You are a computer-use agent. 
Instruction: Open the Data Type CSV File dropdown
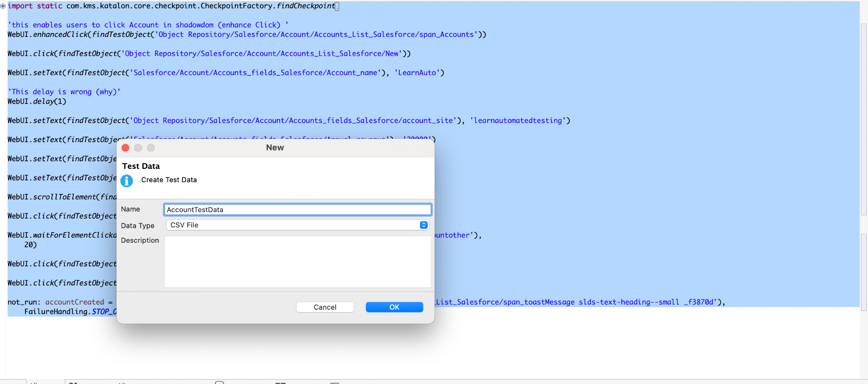423,225
